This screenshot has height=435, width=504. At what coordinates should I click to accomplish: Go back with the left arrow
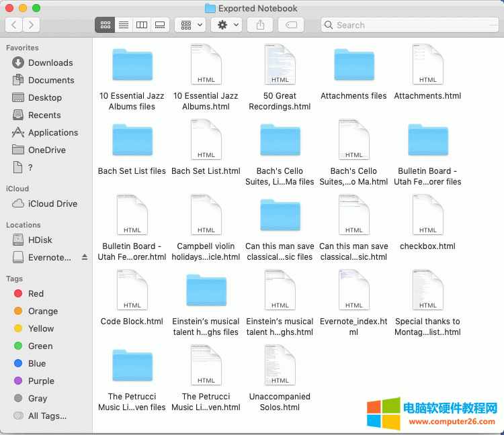click(x=13, y=25)
